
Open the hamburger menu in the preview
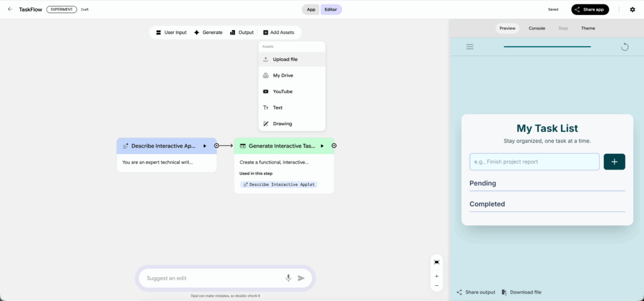[x=470, y=47]
